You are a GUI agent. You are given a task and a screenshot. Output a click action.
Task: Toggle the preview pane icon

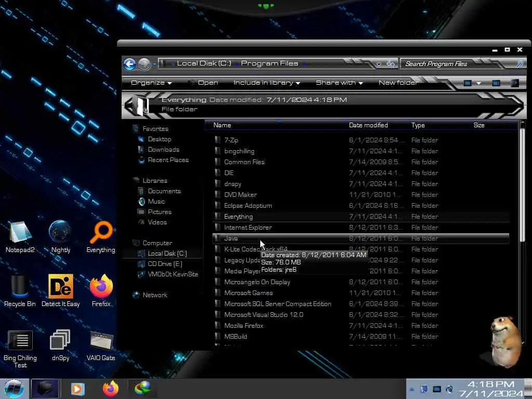496,83
